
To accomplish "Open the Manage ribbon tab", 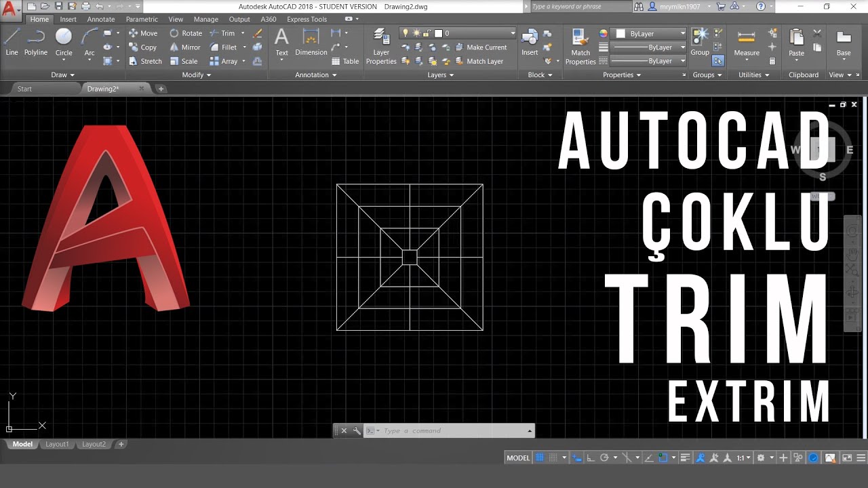I will coord(206,19).
